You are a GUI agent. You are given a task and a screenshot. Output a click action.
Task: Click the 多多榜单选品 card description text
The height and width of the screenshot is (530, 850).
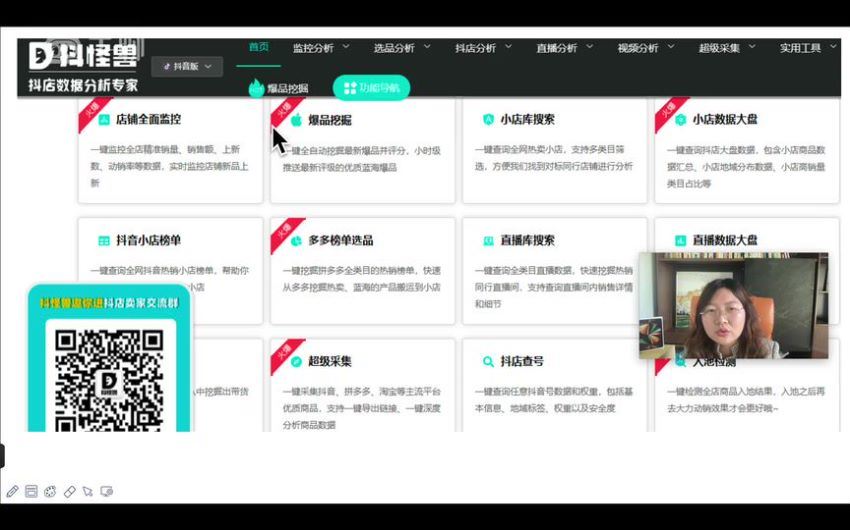[x=362, y=279]
